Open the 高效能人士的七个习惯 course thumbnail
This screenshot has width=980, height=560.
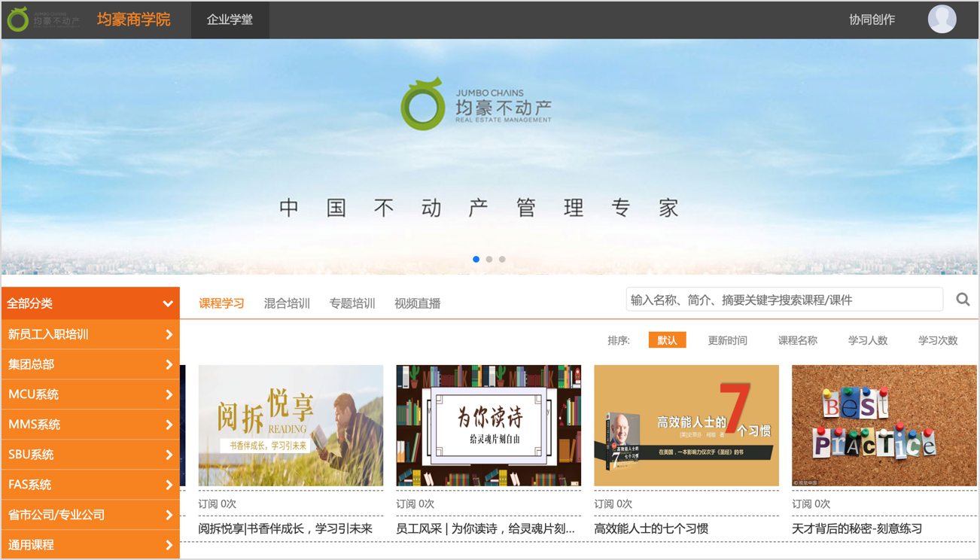tap(686, 425)
